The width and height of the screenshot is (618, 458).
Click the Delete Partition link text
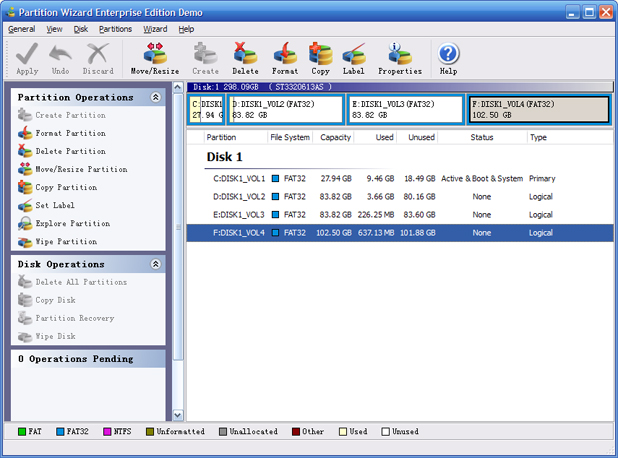tap(71, 151)
